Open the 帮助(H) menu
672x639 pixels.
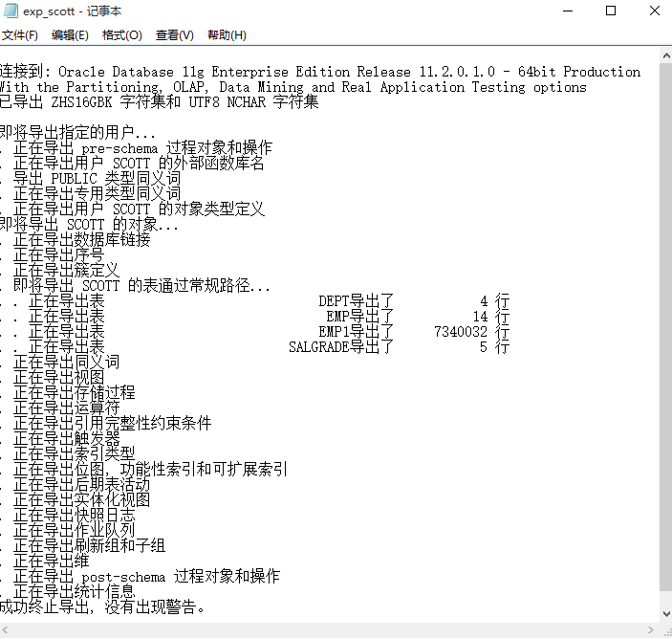coord(227,35)
